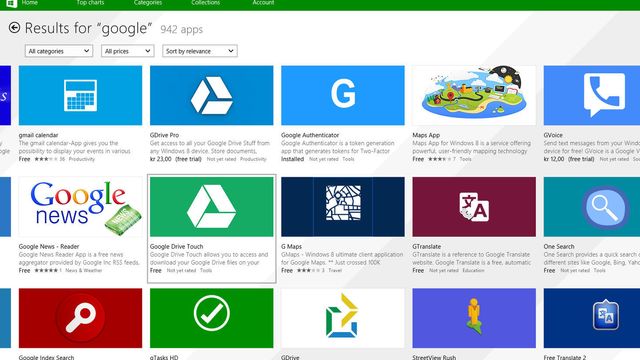This screenshot has width=640, height=360.
Task: Click the GTranslate title text
Action: tap(427, 247)
